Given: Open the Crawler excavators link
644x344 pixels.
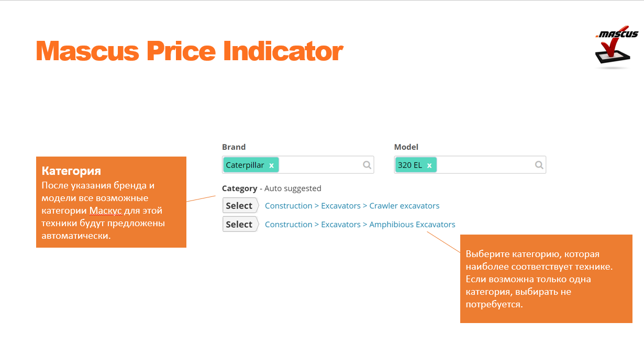Looking at the screenshot, I should 404,206.
